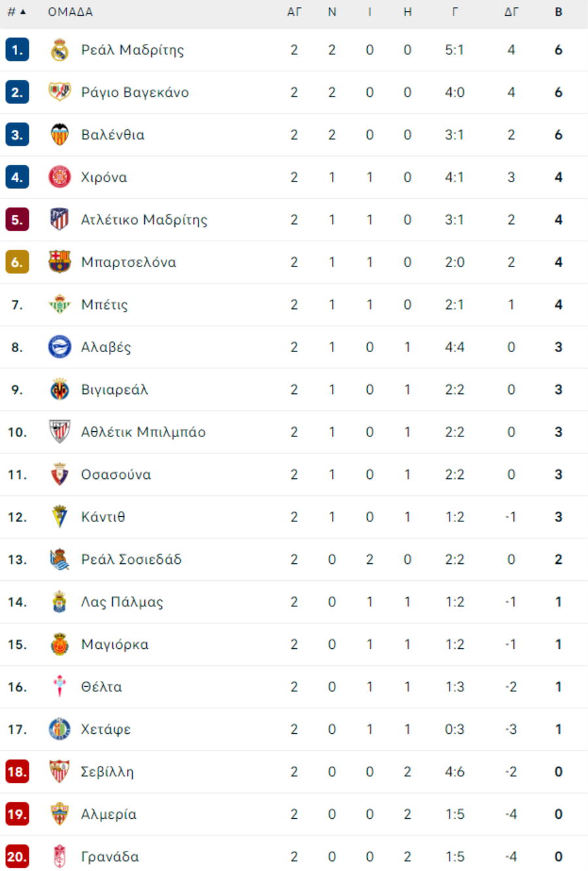
Task: Click the red position badge 18
Action: pos(17,772)
